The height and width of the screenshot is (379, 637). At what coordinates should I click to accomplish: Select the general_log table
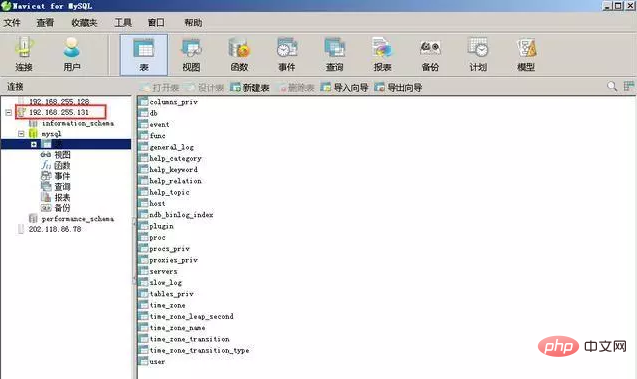(x=171, y=147)
